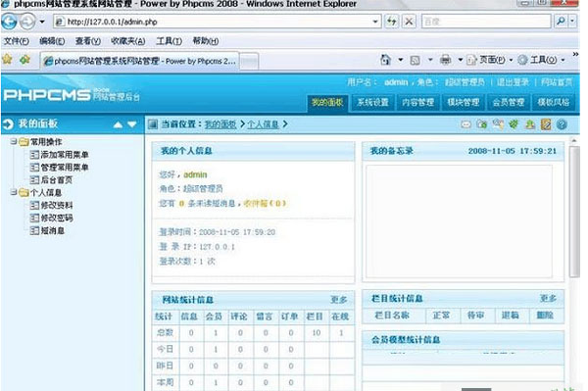The height and width of the screenshot is (391, 588).
Task: Collapse the 个人信息 tree folder
Action: point(14,192)
